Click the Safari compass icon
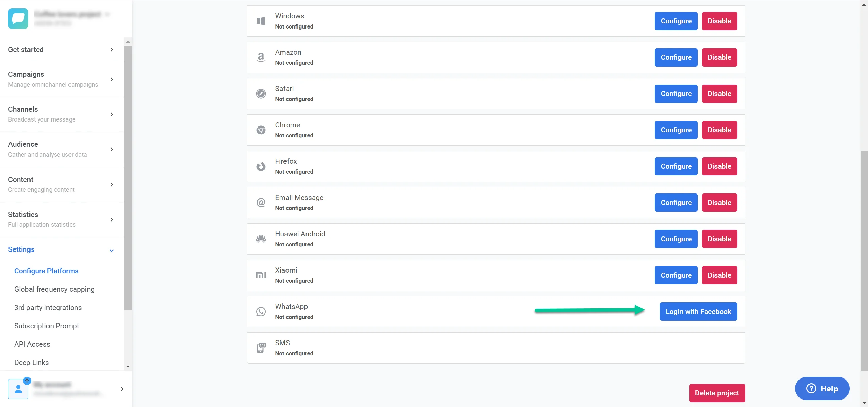Image resolution: width=868 pixels, height=407 pixels. 261,94
